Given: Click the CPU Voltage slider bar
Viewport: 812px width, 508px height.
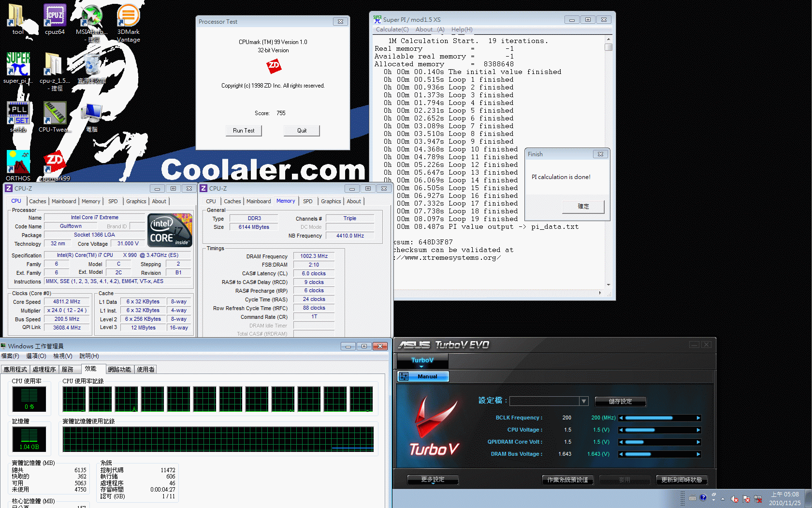Looking at the screenshot, I should click(x=660, y=430).
